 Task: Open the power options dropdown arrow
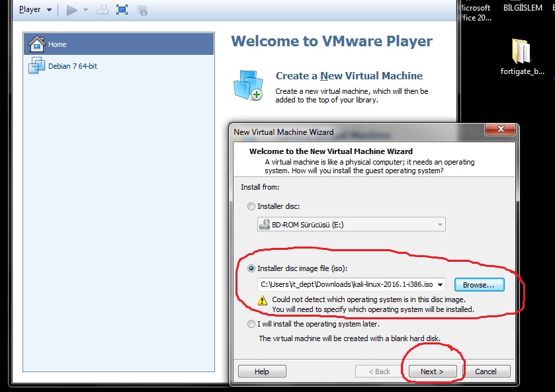coord(85,10)
